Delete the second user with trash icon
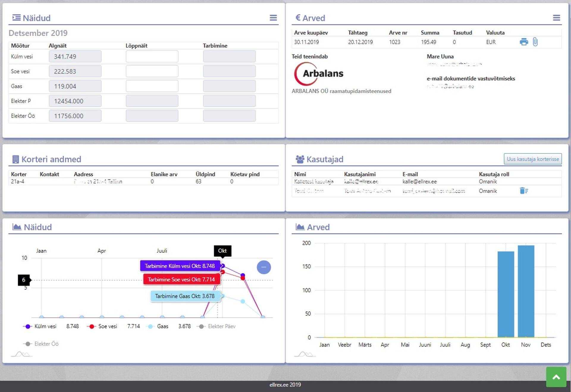Screen dimensions: 571x392 pos(523,191)
